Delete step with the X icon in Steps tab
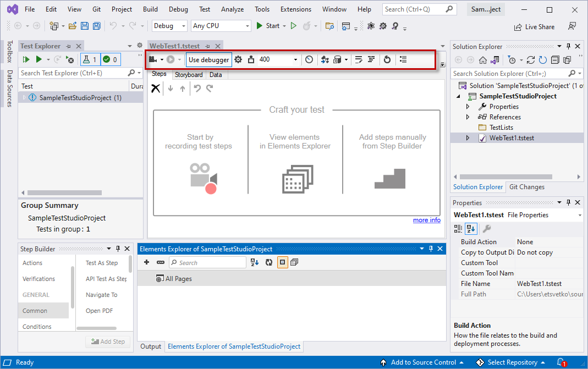Image resolution: width=588 pixels, height=369 pixels. click(x=156, y=89)
